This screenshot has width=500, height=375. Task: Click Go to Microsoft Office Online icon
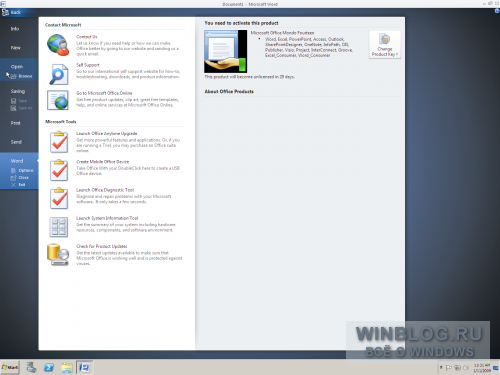[58, 100]
